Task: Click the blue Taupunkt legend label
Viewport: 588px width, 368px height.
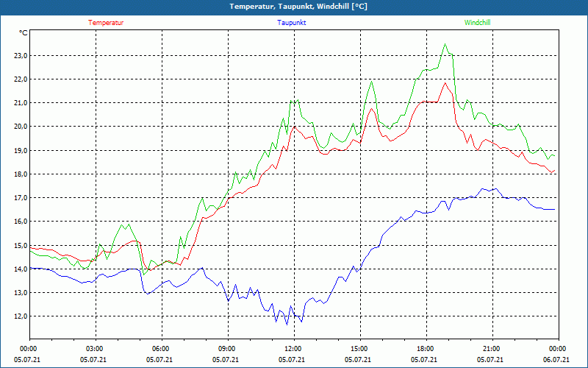Action: (291, 23)
